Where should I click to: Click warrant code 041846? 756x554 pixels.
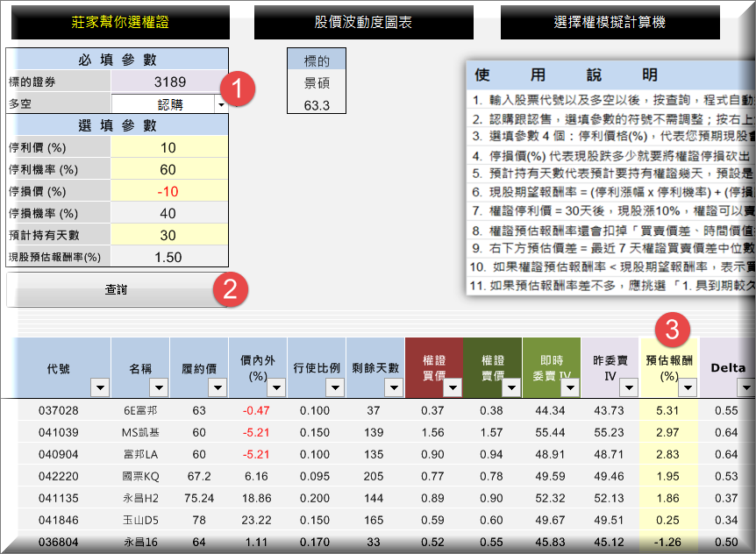59,521
